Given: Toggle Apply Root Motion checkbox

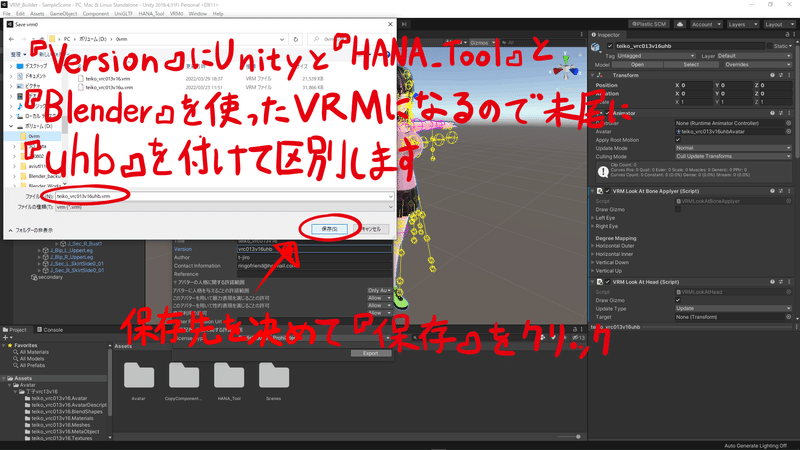Looking at the screenshot, I should [x=678, y=140].
